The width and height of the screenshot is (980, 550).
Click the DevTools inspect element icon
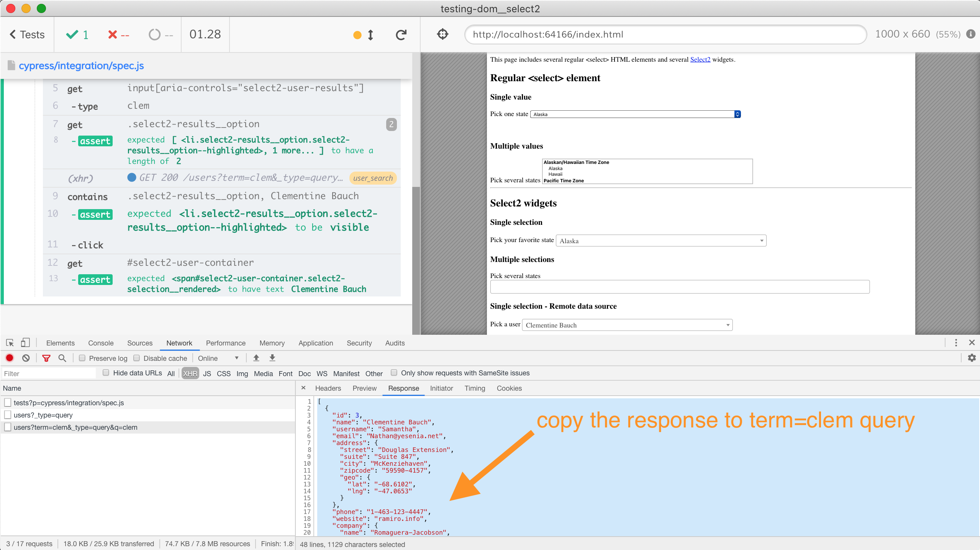point(10,343)
